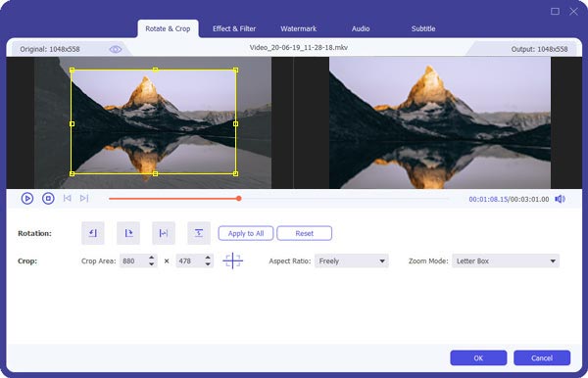Image resolution: width=588 pixels, height=378 pixels.
Task: Stop the video playback
Action: (48, 198)
